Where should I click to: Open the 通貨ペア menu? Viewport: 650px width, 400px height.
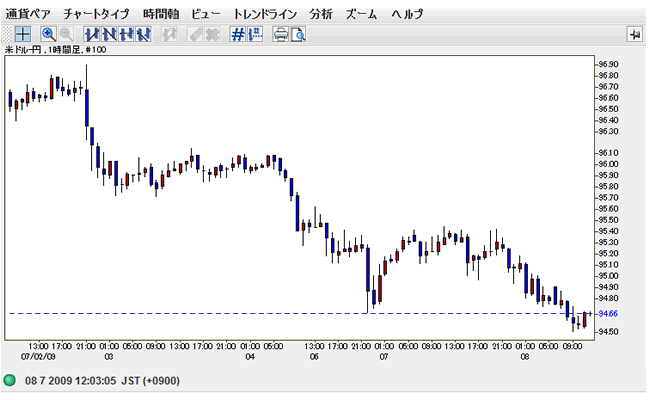[28, 14]
